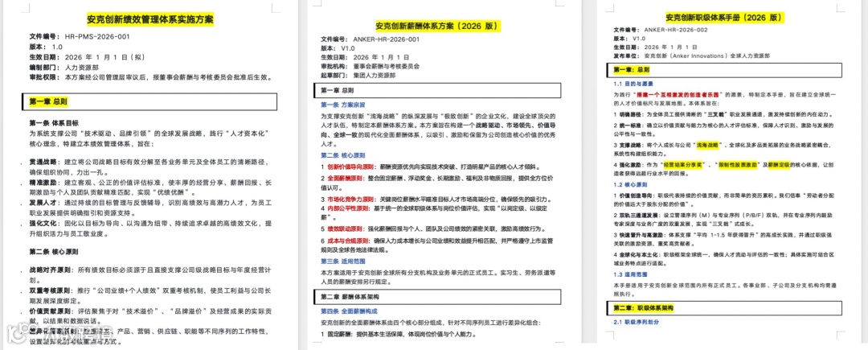868x350 pixels.
Task: Click the highlighted phrase 限制性股票激励
Action: [737, 165]
